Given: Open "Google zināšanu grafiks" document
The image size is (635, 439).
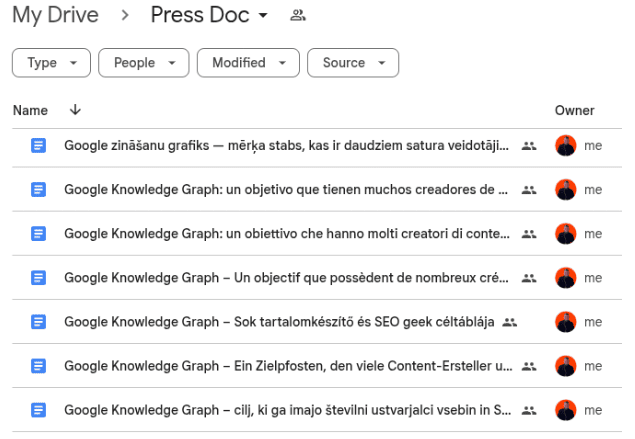Looking at the screenshot, I should point(286,145).
